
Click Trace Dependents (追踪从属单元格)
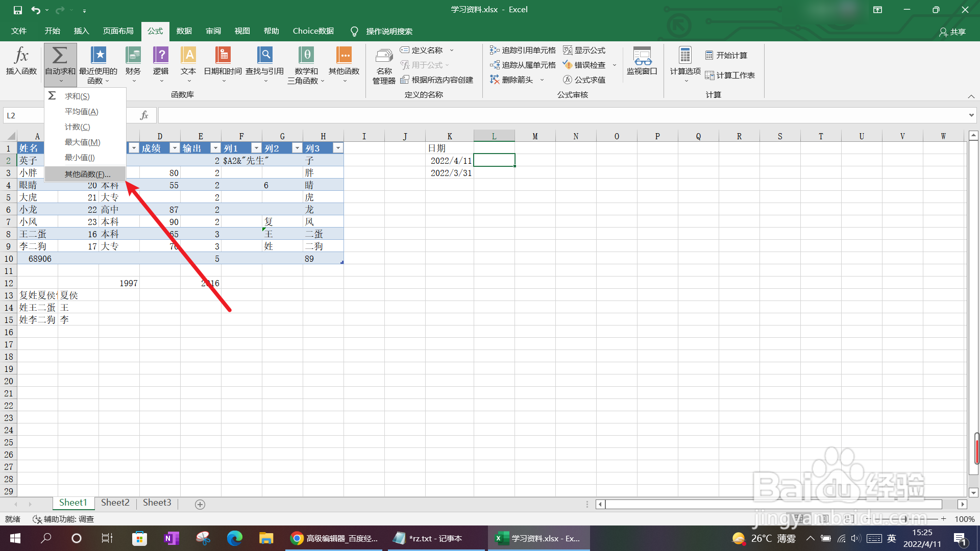point(523,65)
